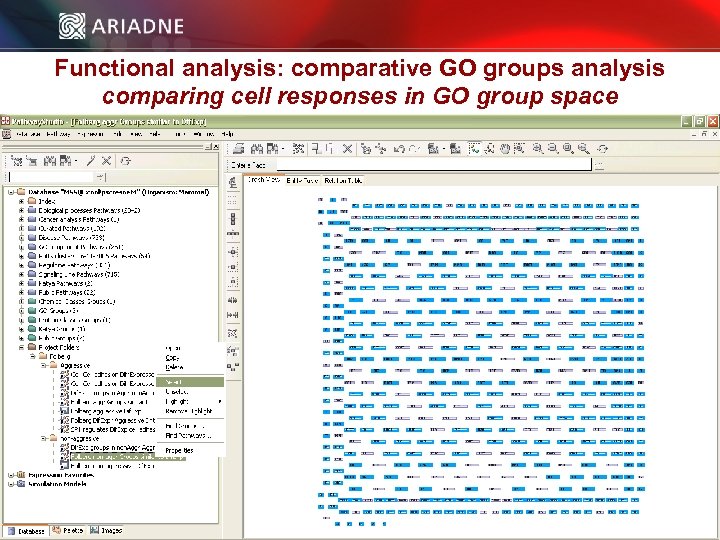720x540 pixels.
Task: Click the selection arrow tool in toolbar
Action: pyautogui.click(x=474, y=148)
